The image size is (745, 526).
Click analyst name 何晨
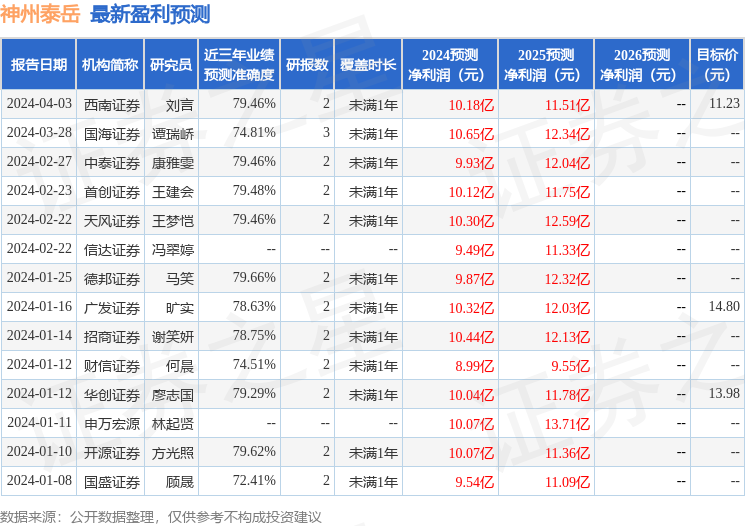pyautogui.click(x=180, y=366)
